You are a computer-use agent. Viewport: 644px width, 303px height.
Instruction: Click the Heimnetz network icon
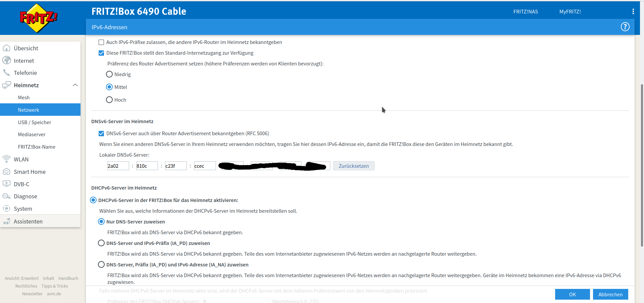point(6,85)
